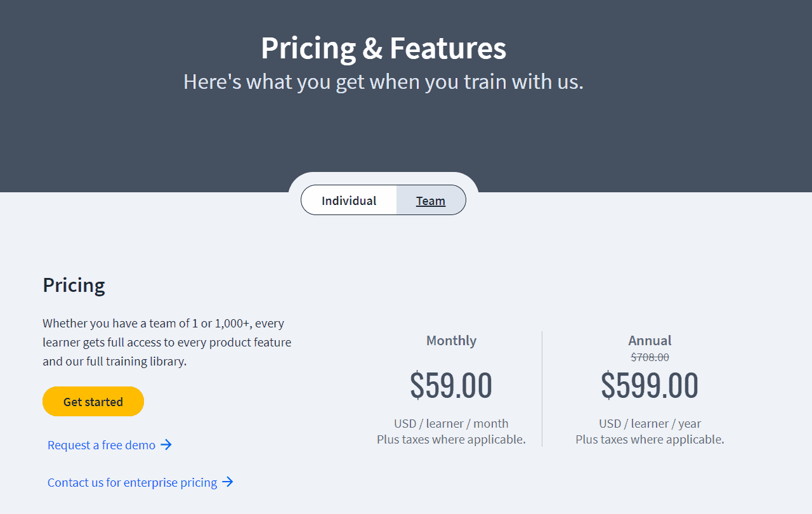Click the USD per learner per month text

point(451,423)
